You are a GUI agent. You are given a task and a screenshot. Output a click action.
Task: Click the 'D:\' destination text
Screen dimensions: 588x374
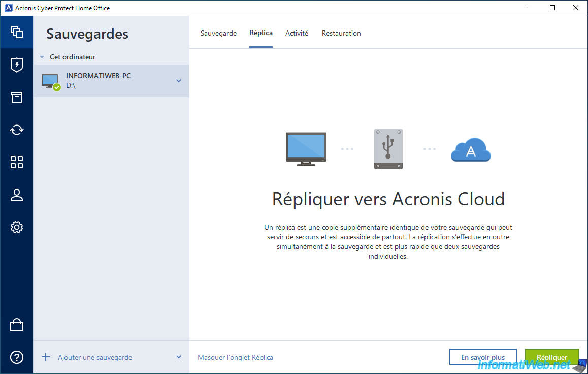(x=71, y=85)
